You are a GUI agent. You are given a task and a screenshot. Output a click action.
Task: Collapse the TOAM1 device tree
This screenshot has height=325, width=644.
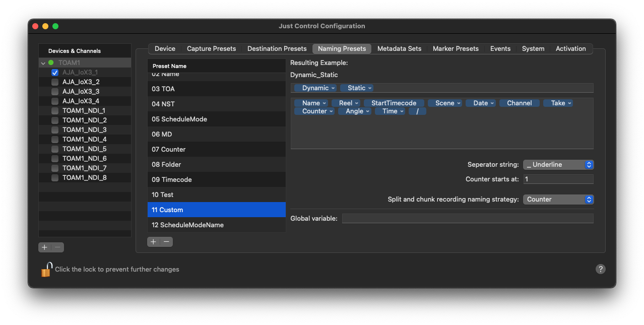(x=43, y=63)
